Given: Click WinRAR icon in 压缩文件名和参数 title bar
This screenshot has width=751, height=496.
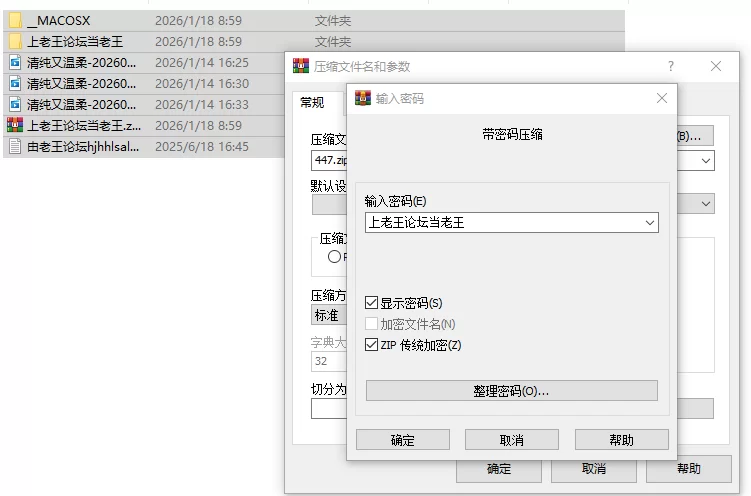Looking at the screenshot, I should pyautogui.click(x=301, y=66).
